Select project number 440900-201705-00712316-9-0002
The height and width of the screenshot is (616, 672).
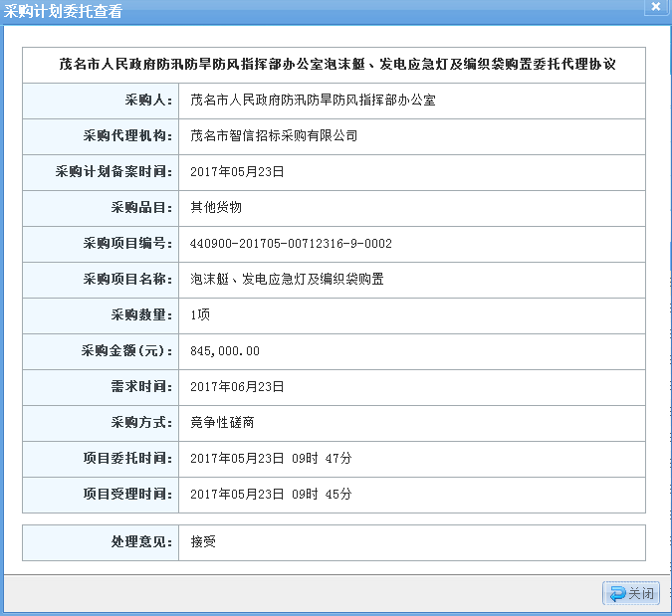(x=291, y=244)
